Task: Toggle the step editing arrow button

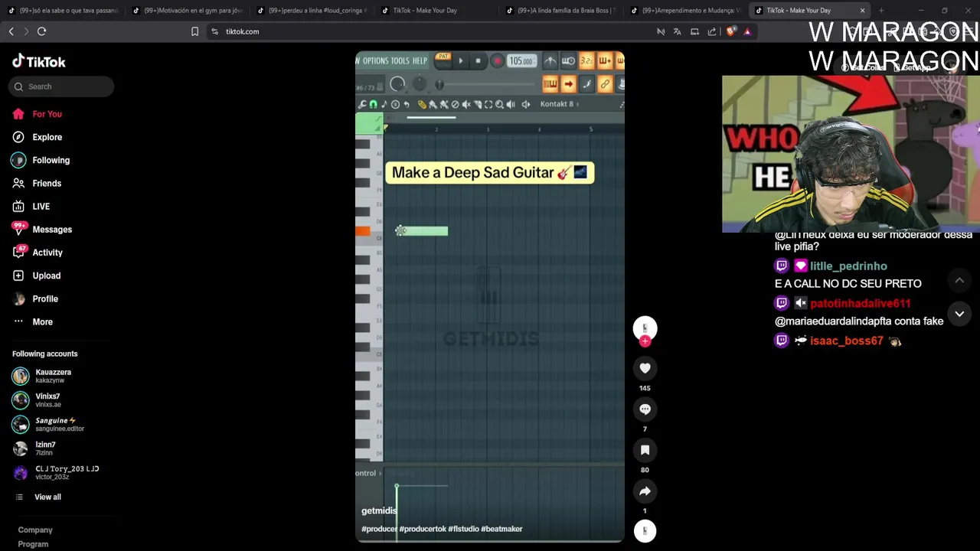Action: pyautogui.click(x=569, y=83)
